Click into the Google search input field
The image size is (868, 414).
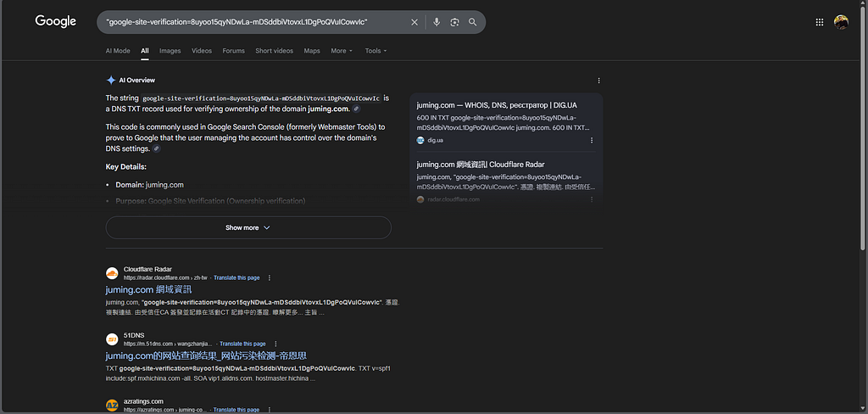pos(254,22)
